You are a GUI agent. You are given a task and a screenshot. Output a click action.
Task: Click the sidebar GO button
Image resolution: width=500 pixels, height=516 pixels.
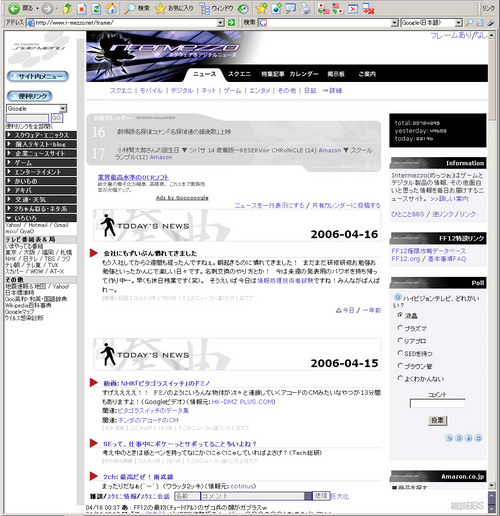point(57,118)
